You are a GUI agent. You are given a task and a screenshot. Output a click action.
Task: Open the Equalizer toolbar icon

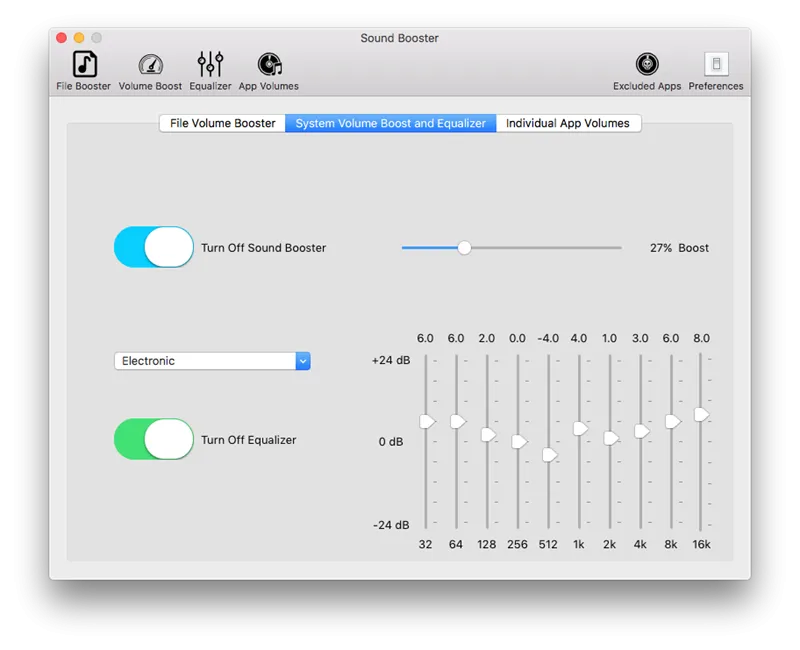click(x=210, y=66)
